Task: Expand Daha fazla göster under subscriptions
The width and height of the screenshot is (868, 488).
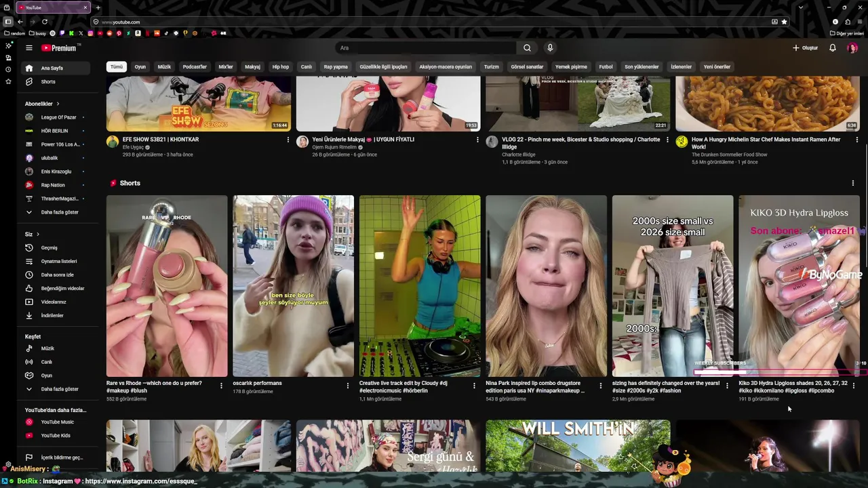Action: (x=57, y=212)
